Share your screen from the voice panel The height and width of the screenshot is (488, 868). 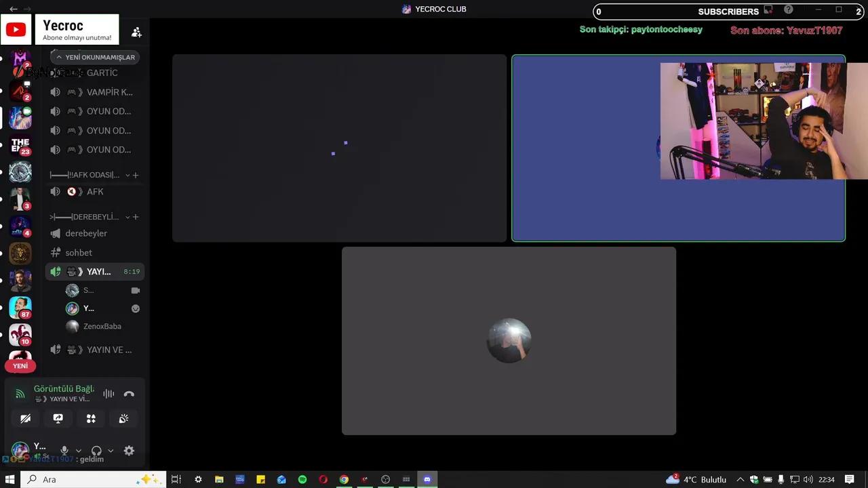point(58,419)
